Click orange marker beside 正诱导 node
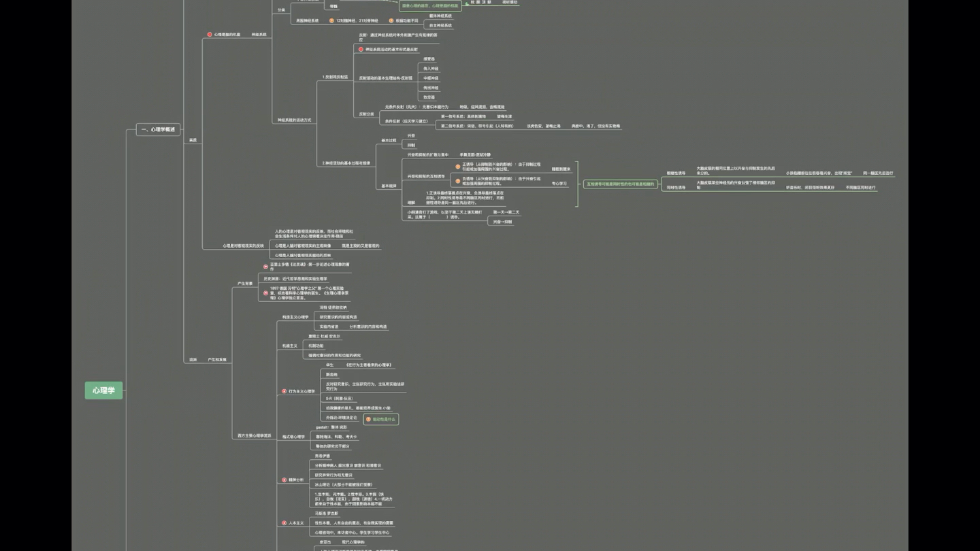This screenshot has width=980, height=551. (x=458, y=166)
